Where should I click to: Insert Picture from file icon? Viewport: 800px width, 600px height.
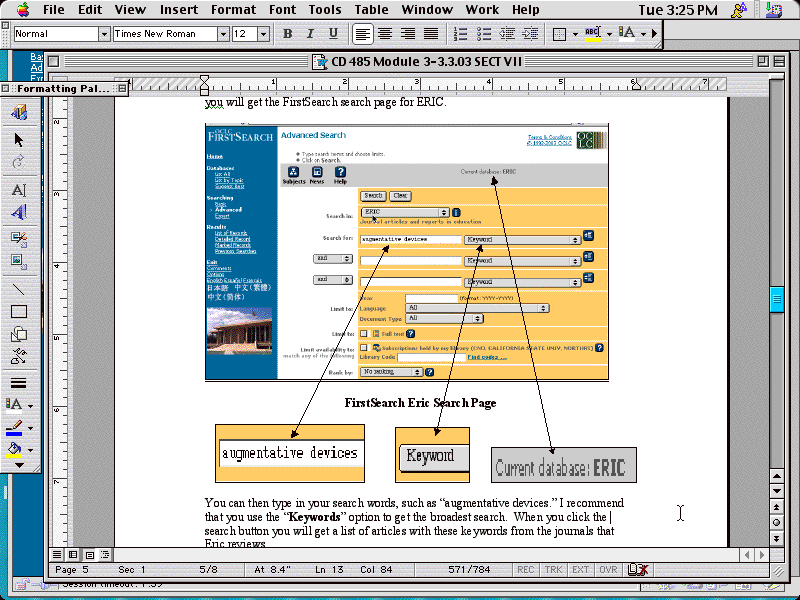pyautogui.click(x=19, y=262)
